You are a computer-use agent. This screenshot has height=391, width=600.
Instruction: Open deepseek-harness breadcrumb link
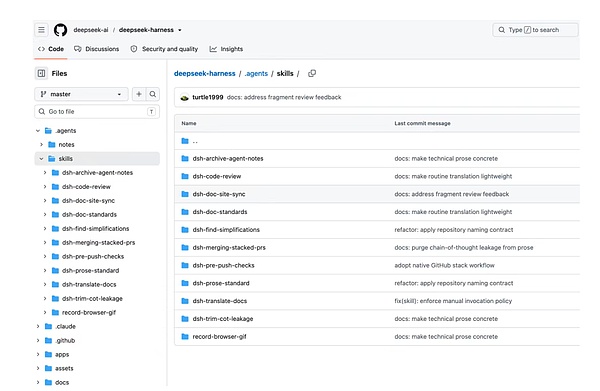(x=205, y=73)
